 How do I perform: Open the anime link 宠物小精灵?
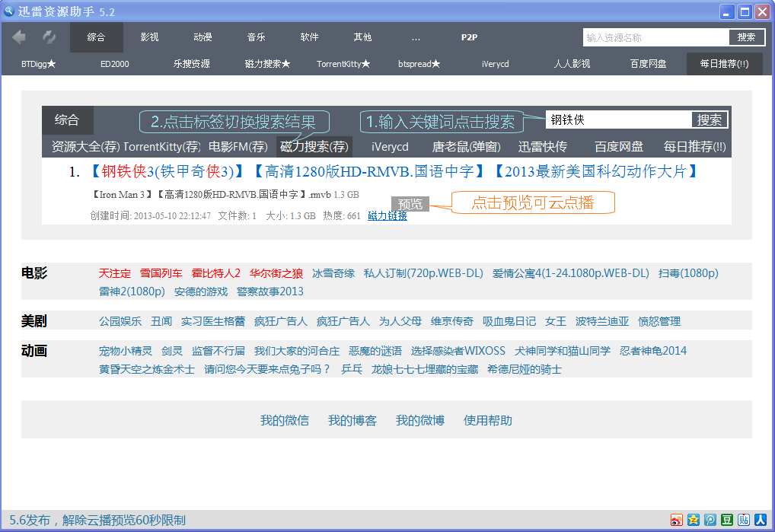(x=126, y=351)
